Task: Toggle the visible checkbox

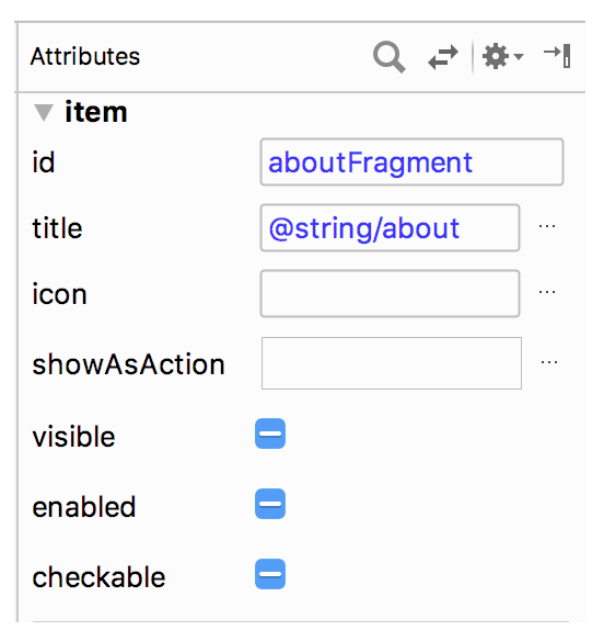Action: [x=270, y=434]
